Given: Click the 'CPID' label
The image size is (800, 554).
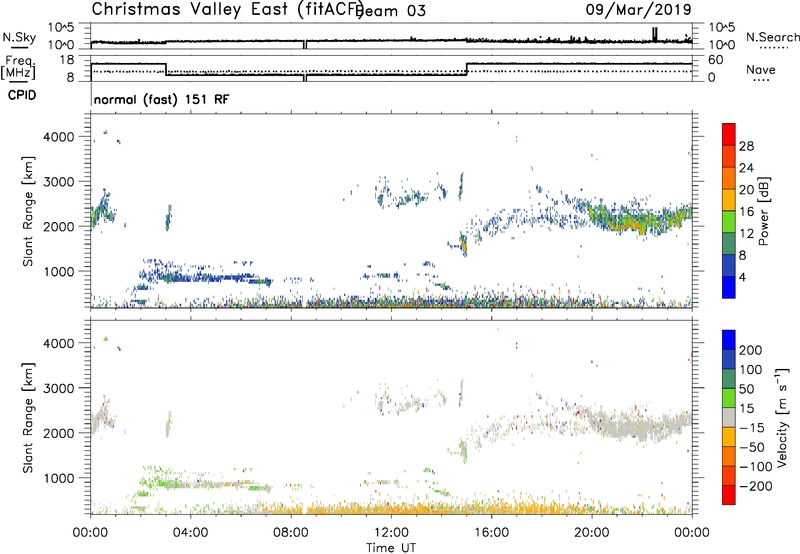Looking at the screenshot, I should click(x=22, y=95).
